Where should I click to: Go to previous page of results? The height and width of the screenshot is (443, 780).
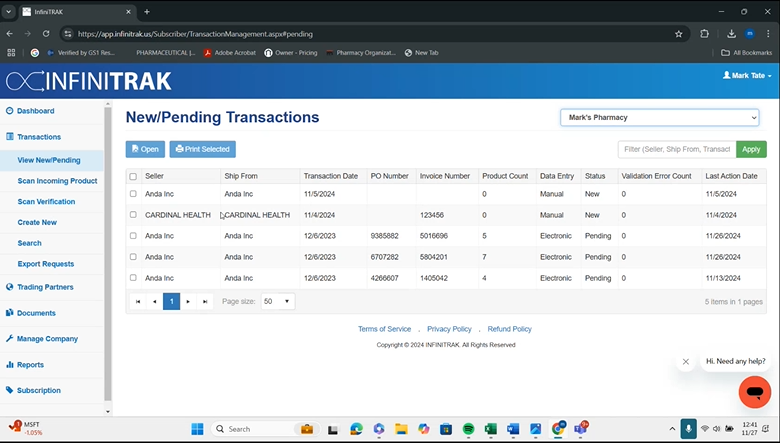tap(155, 301)
